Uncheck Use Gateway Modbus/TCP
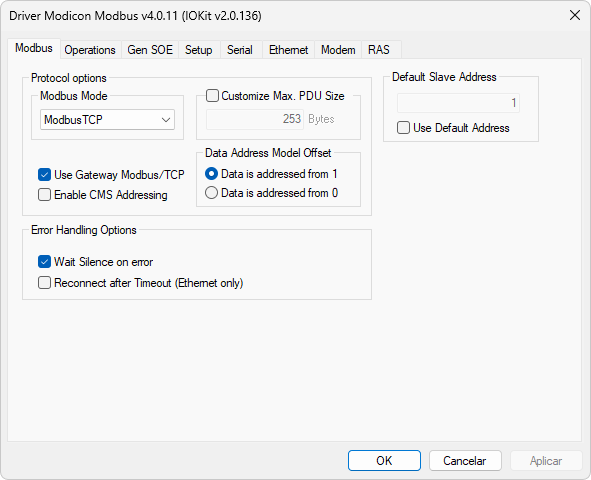The height and width of the screenshot is (480, 591). point(44,175)
